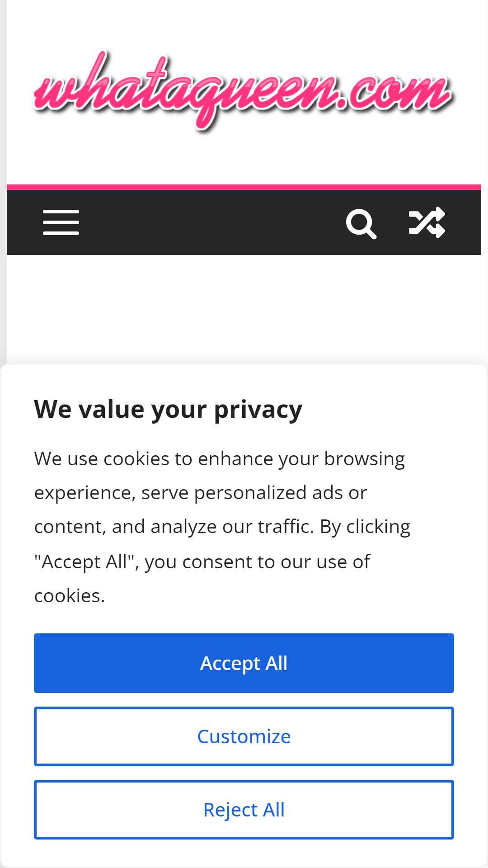Click the white space in the cookie banner below Reject All

pyautogui.click(x=244, y=854)
